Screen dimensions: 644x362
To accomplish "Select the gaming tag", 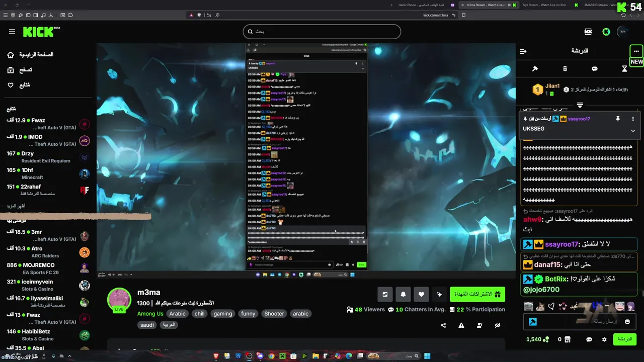I will (x=222, y=313).
